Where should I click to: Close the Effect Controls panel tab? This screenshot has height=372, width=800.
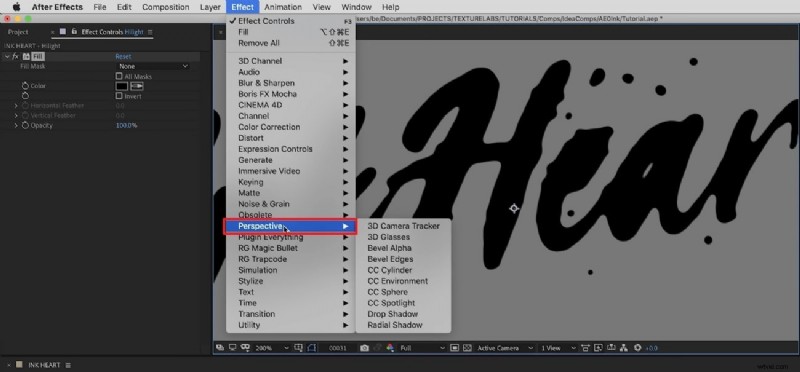(53, 32)
